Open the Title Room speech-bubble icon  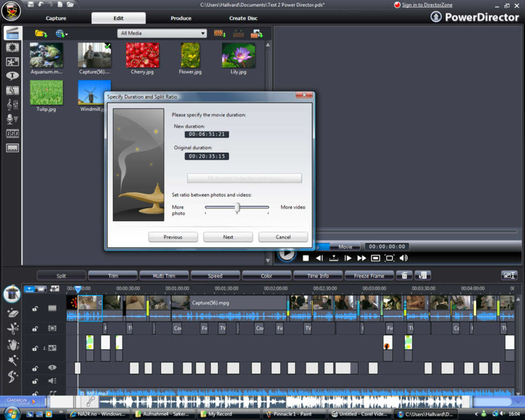(x=12, y=76)
